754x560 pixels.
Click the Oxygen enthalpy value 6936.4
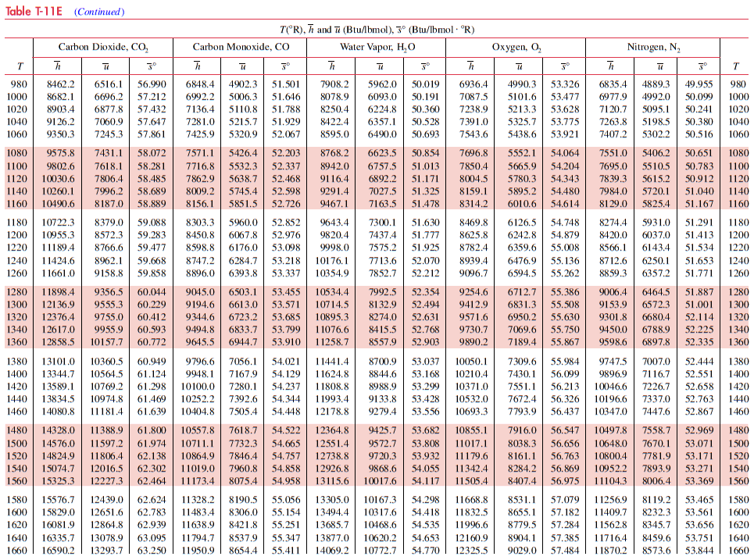tap(474, 84)
